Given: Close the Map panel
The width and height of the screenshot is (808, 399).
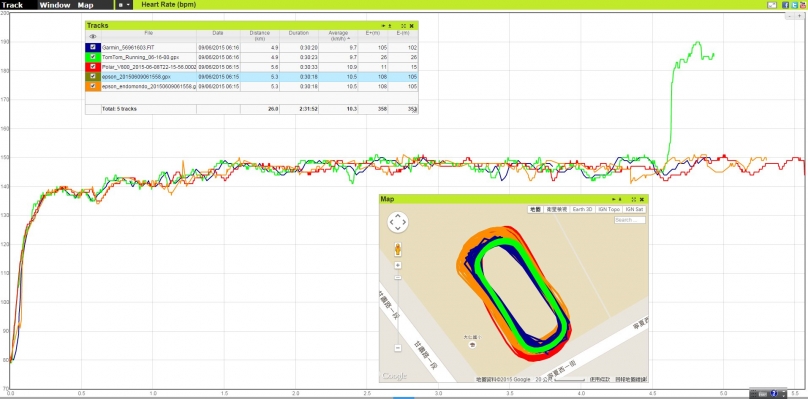Looking at the screenshot, I should point(642,199).
